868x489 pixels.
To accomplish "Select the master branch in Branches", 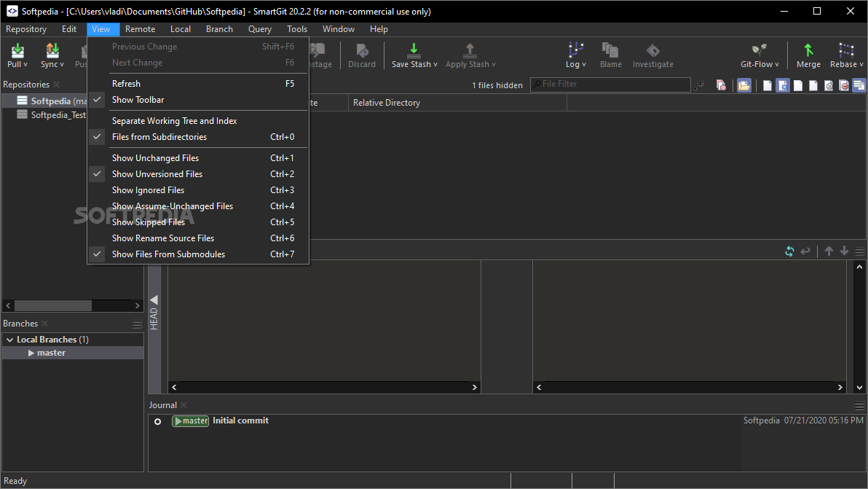I will point(73,353).
